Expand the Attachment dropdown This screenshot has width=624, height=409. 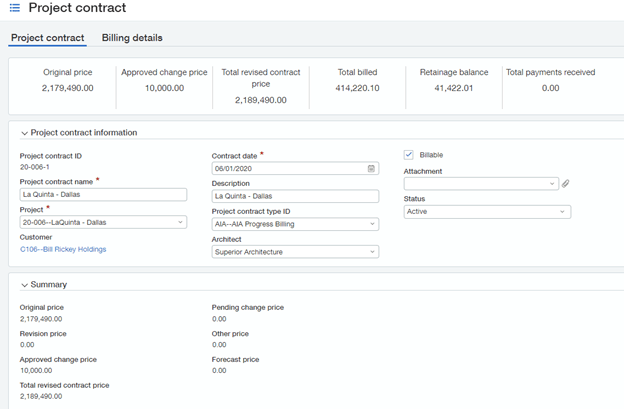tap(553, 184)
